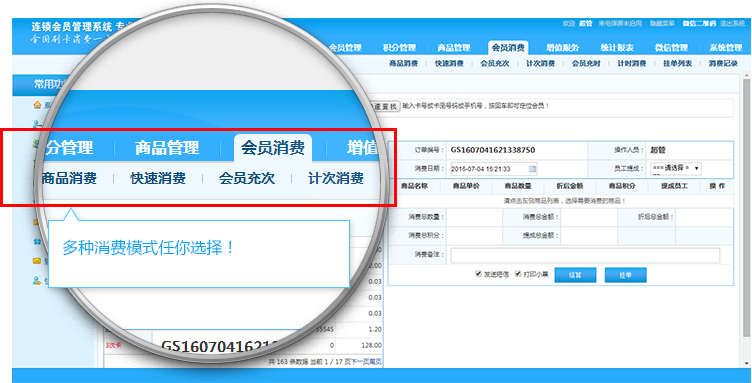Click the 结算 button
Viewport: 752px width, 383px height.
tap(575, 275)
